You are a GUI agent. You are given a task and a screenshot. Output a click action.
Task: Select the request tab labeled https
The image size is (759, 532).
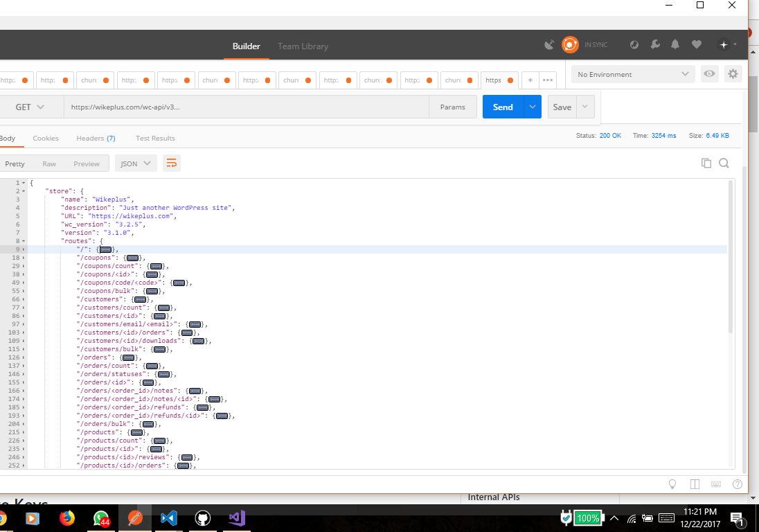coord(499,80)
